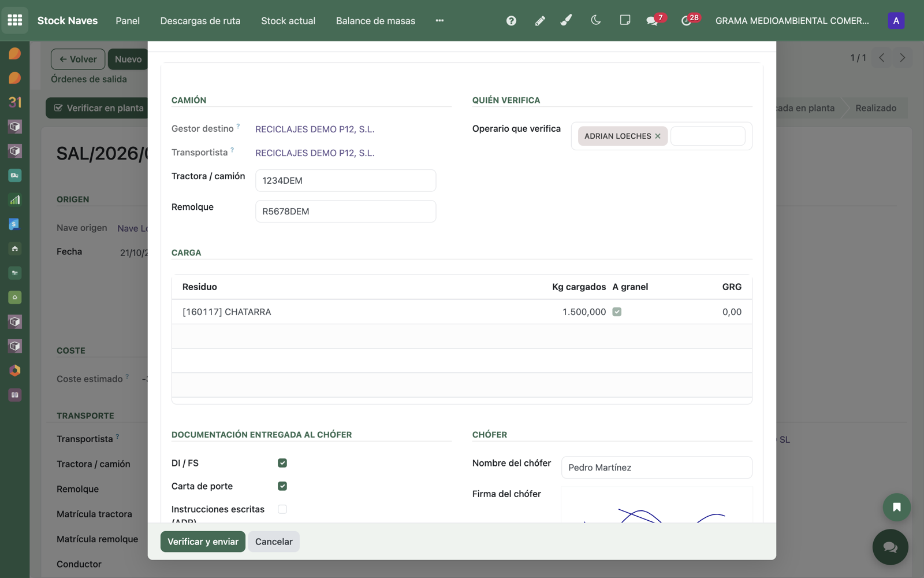
Task: Open Gestor destino link RECICLAJES DEMO P12
Action: pyautogui.click(x=315, y=129)
